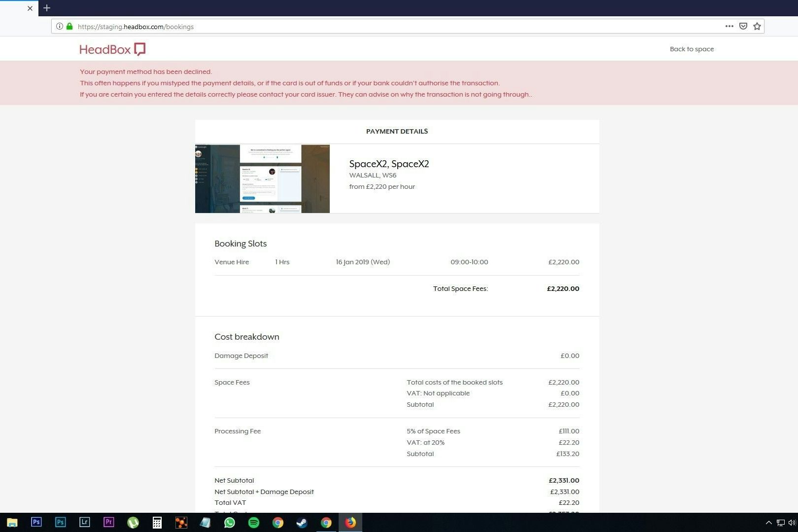Click the green padlock security icon
Screen dimensions: 798x532
(x=69, y=27)
